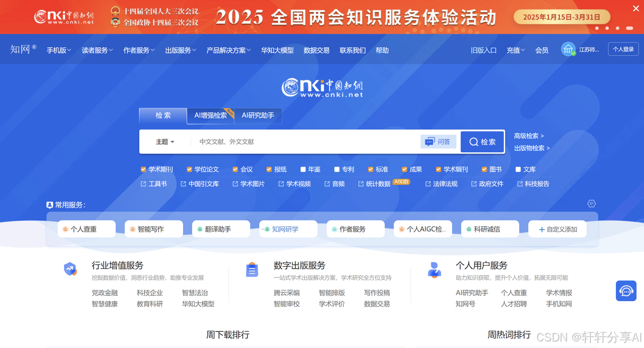The height and width of the screenshot is (348, 644).
Task: Click the institution icon beside 江苏师...
Action: tap(569, 49)
